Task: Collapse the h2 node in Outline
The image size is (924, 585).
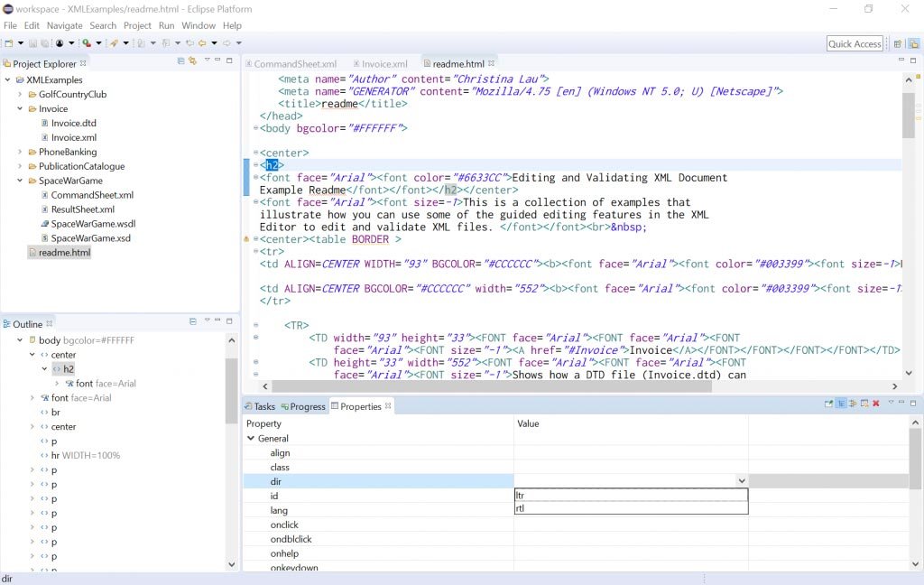Action: pos(45,368)
